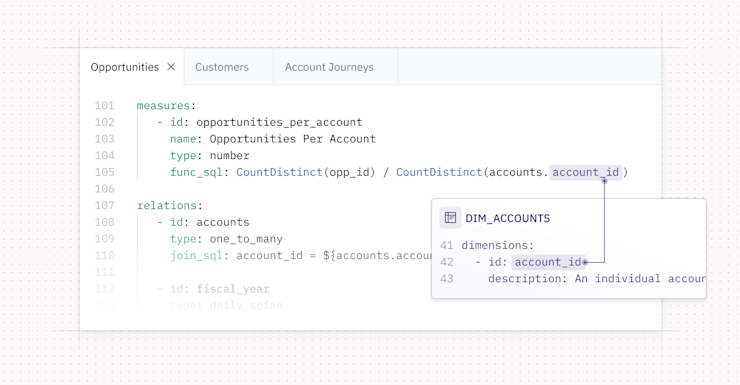Screen dimensions: 740x385
Task: Click line number 108 in gutter
Action: [x=104, y=222]
